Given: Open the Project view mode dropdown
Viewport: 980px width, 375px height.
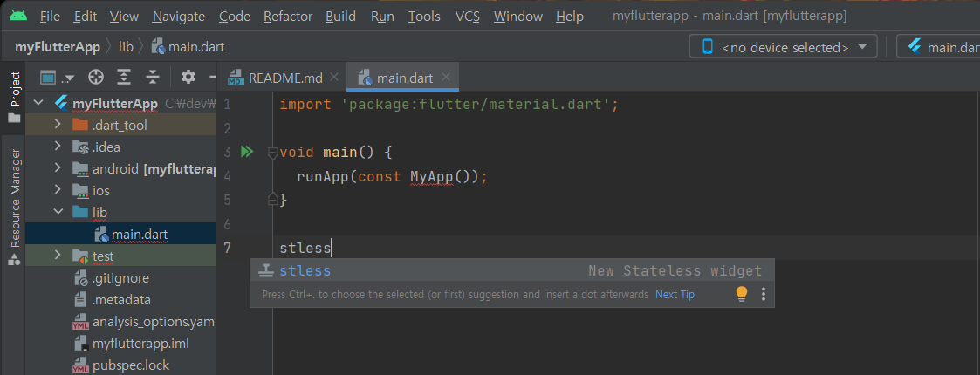Looking at the screenshot, I should point(57,78).
